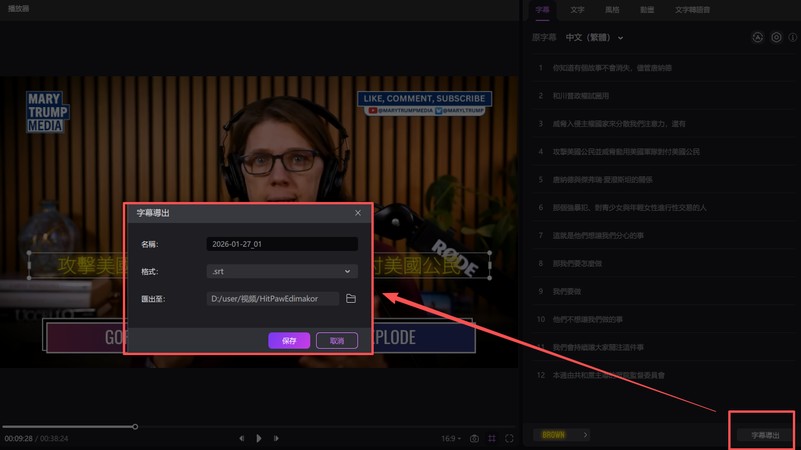Select subtitle line 1
The width and height of the screenshot is (801, 450).
(663, 68)
